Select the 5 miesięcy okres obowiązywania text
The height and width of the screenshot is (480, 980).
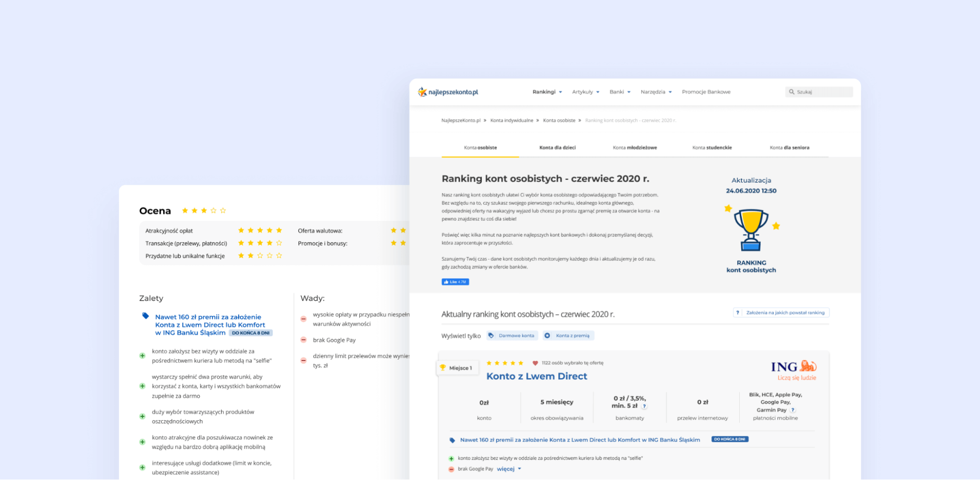click(x=557, y=409)
